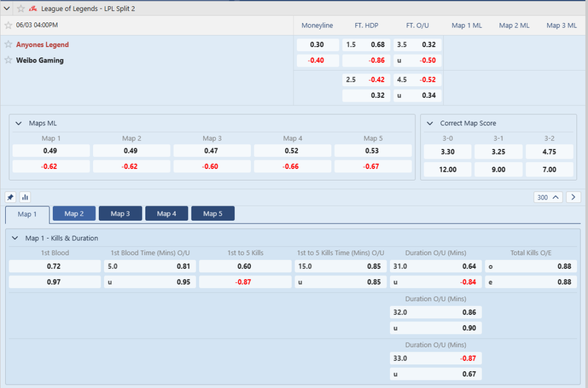Viewport: 588px width, 388px height.
Task: Star the 06/03 04:00PM match
Action: (x=8, y=25)
